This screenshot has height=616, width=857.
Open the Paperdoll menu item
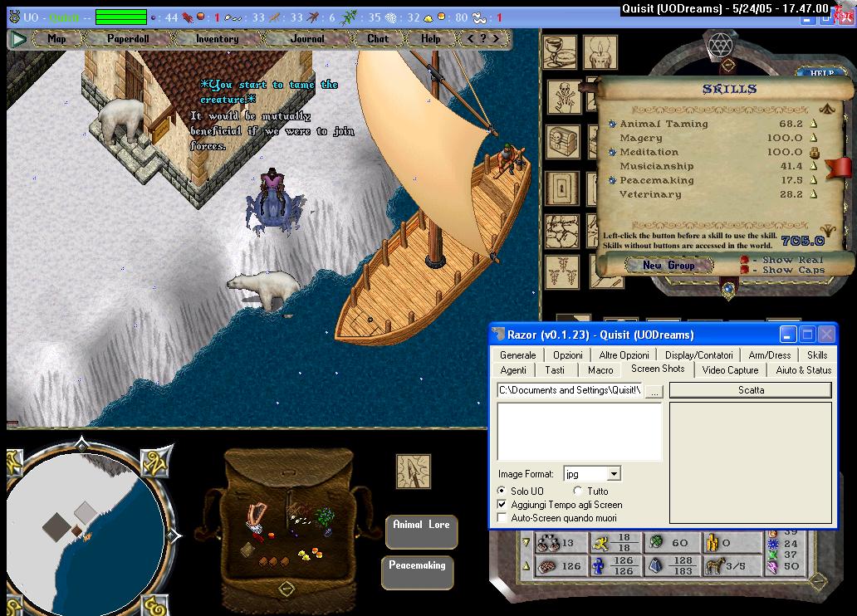[129, 39]
